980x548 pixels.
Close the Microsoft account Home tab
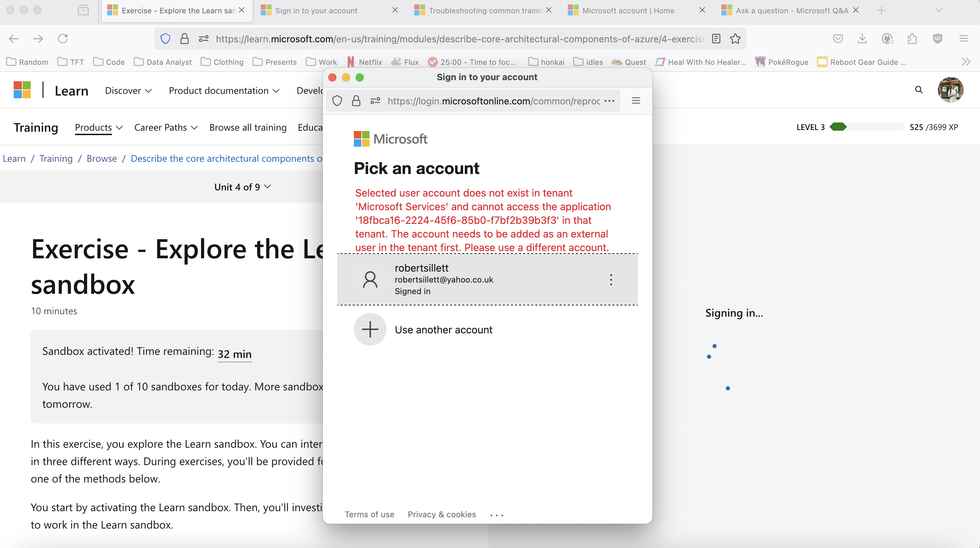tap(702, 10)
